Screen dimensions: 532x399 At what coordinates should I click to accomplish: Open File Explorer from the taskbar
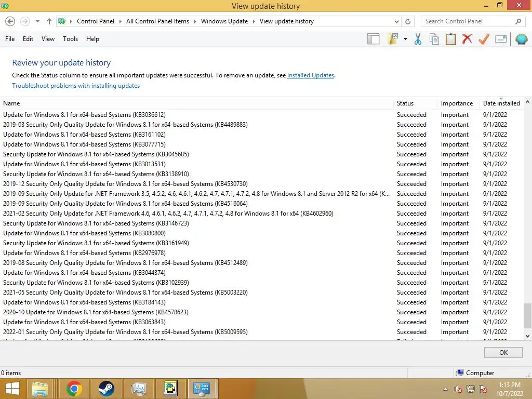[40, 389]
